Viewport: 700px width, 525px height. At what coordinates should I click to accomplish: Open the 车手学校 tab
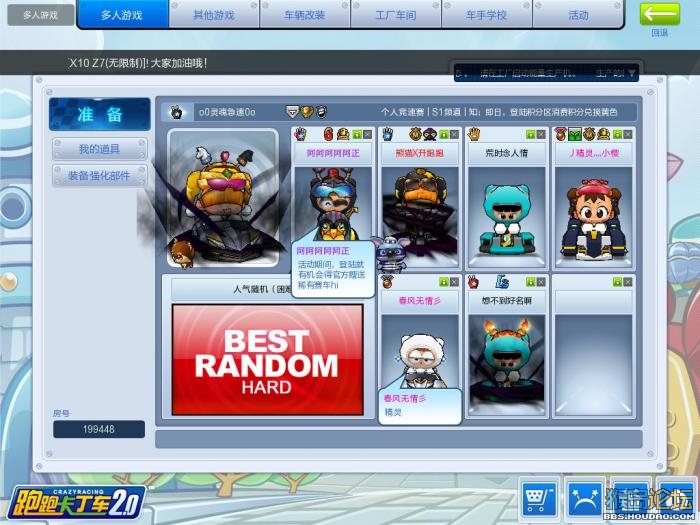pos(487,15)
